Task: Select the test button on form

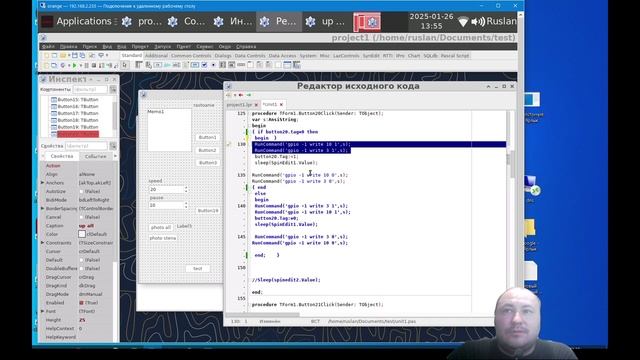Action: pos(198,269)
